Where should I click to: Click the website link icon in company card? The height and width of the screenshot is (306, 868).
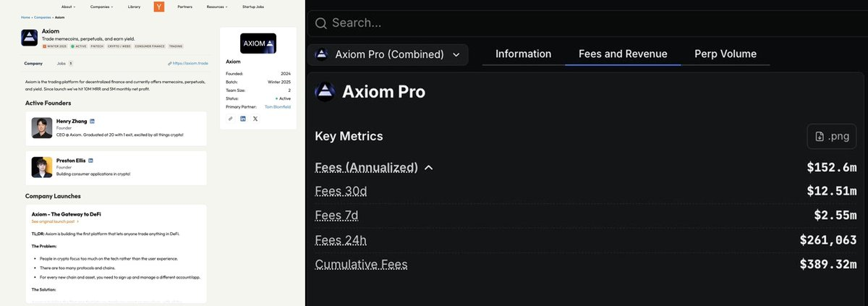pos(230,119)
